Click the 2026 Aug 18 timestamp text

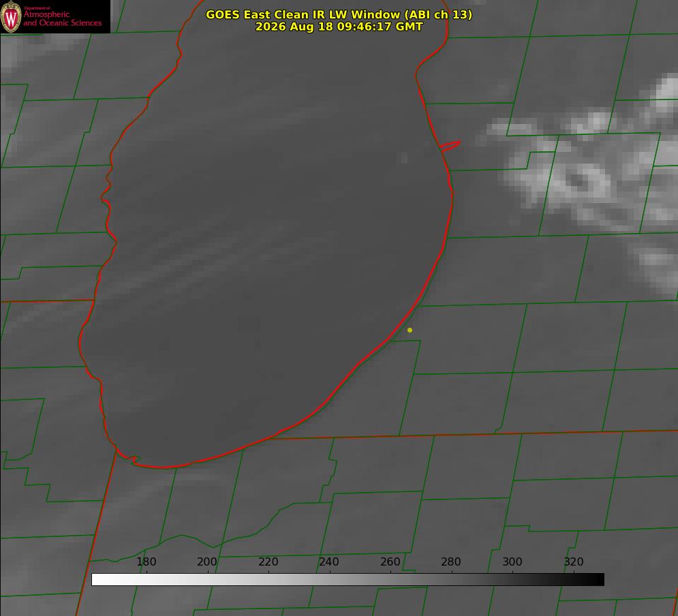(x=339, y=27)
